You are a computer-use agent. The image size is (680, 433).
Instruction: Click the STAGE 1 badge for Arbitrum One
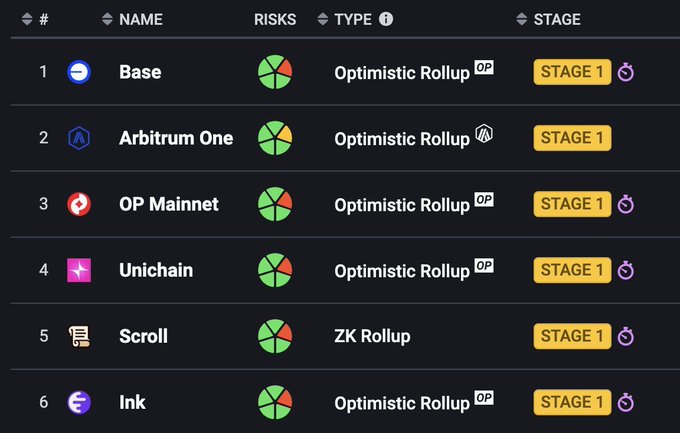pos(572,138)
